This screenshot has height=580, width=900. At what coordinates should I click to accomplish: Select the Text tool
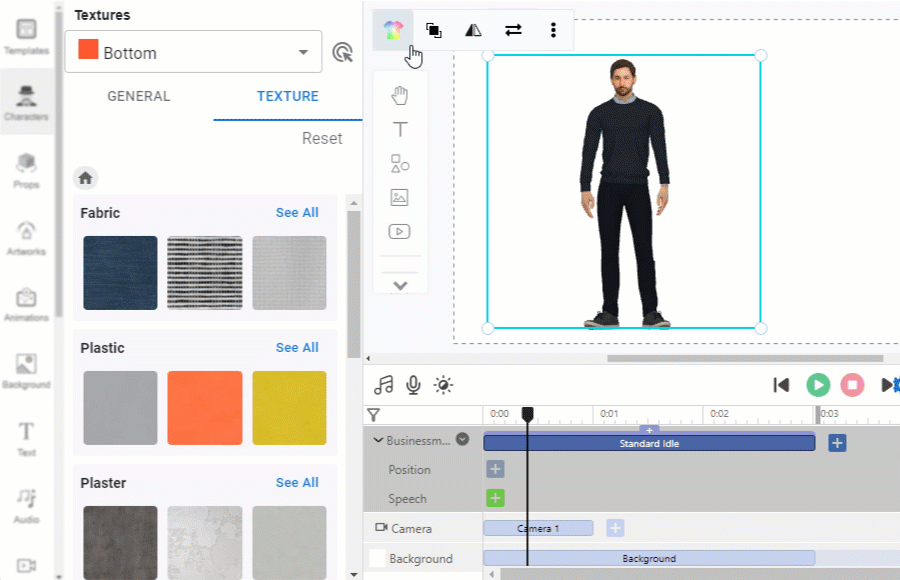400,129
